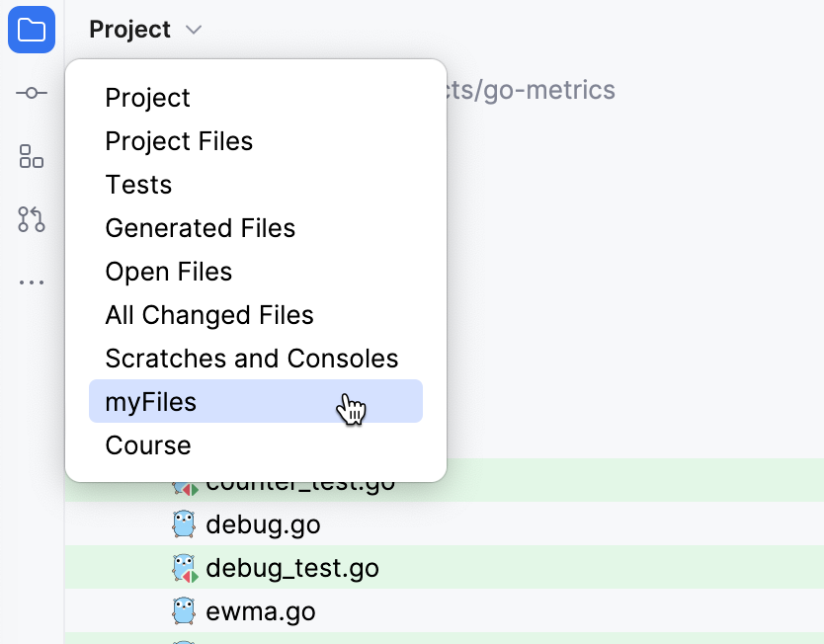Open Scratches and Consoles view

point(253,359)
